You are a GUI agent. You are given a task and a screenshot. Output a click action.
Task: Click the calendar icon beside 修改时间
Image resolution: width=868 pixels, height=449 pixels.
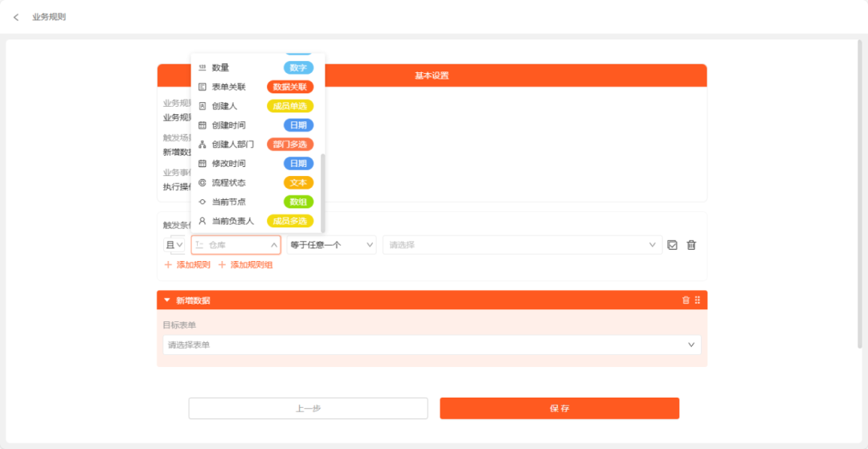pos(202,163)
